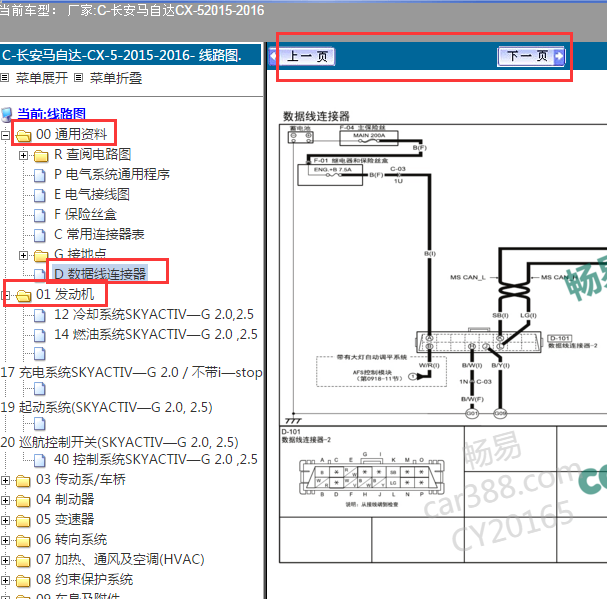Screen dimensions: 607x599
Task: Open 19 起动系统(SKYACTIV—G 2.0, 2.5) page
Action: [x=106, y=407]
